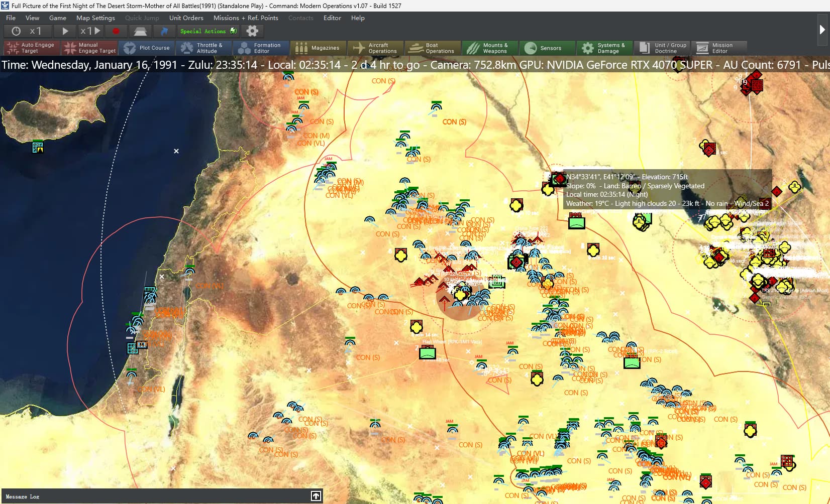Open the Unit Orders menu
Image resolution: width=830 pixels, height=504 pixels.
click(x=186, y=18)
